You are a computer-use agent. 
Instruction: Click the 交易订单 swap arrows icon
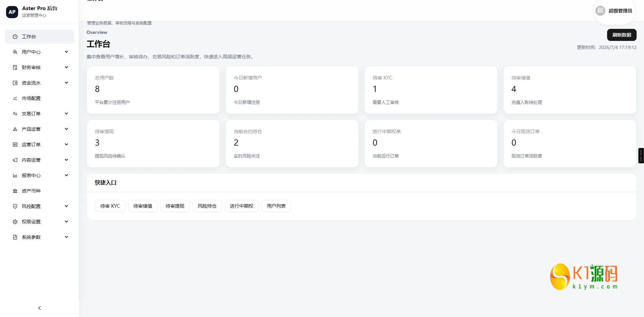[x=15, y=114]
